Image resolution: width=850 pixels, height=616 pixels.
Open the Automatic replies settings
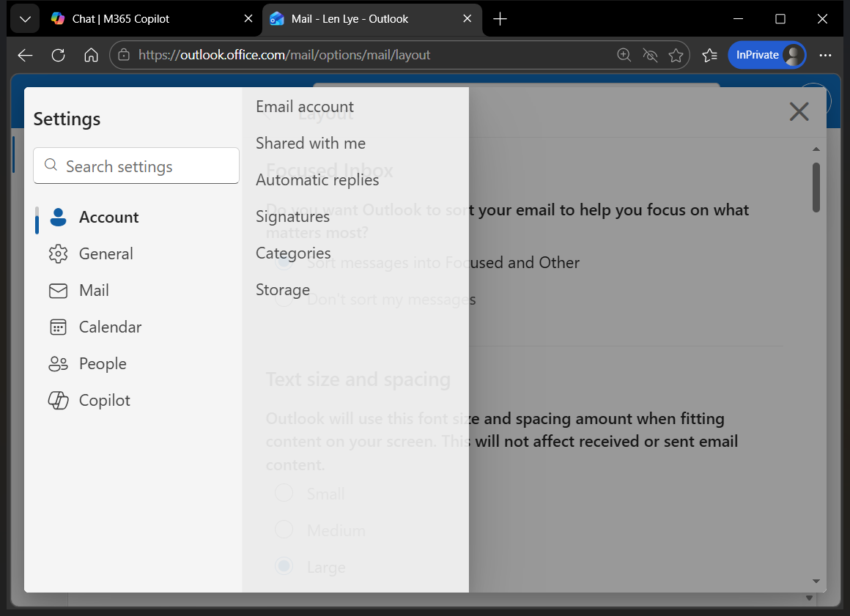point(317,179)
